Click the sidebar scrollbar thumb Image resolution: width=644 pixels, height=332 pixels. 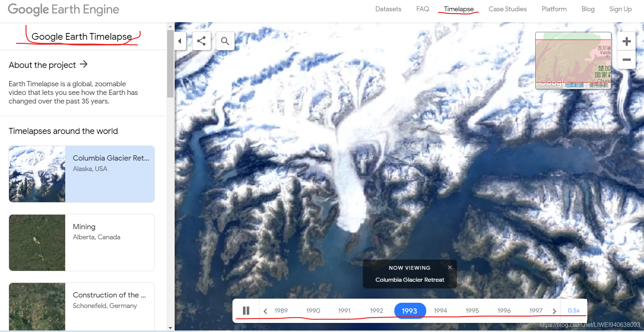point(170,64)
